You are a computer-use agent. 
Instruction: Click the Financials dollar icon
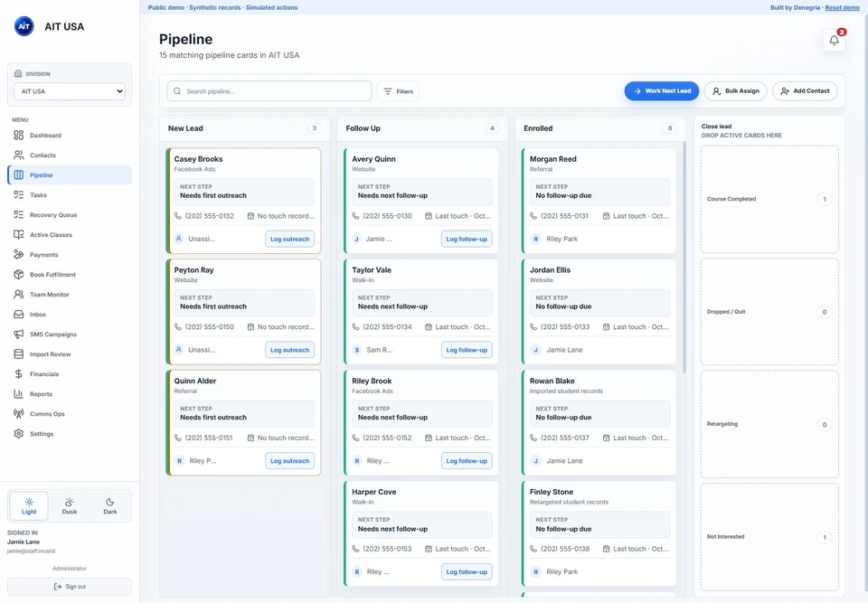pos(19,374)
